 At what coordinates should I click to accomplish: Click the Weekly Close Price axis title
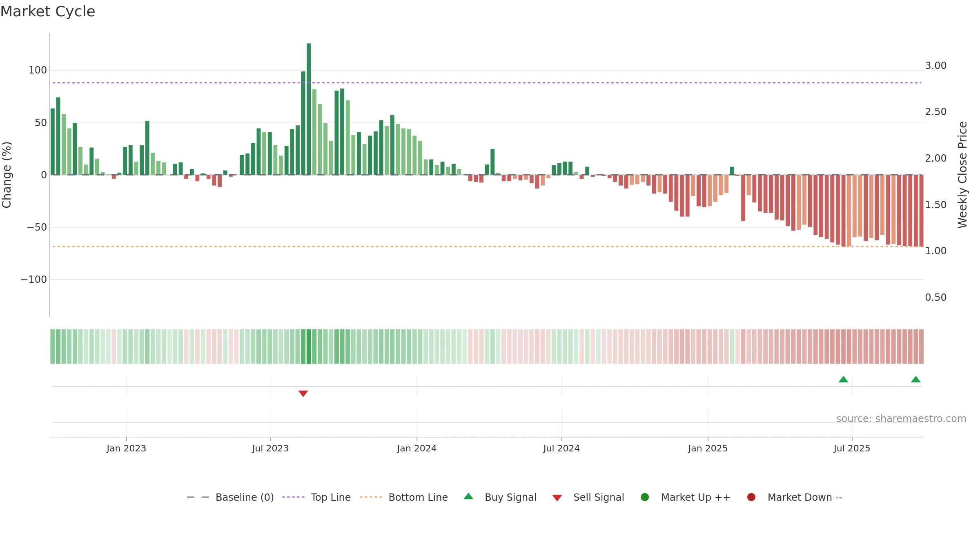pyautogui.click(x=962, y=175)
